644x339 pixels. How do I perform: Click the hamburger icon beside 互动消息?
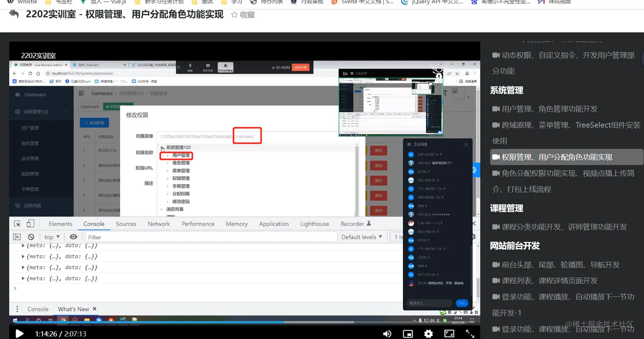pos(409,144)
